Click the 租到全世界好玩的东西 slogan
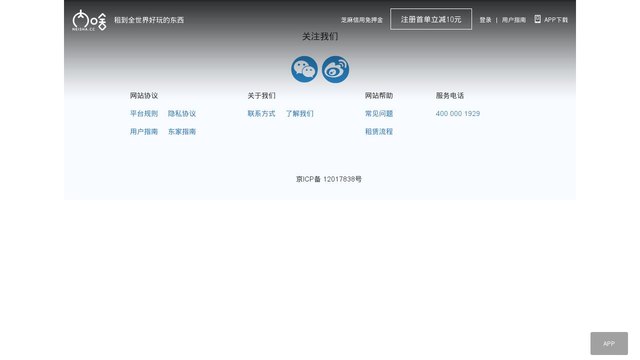Screen dimensions: 640x360 point(149,20)
